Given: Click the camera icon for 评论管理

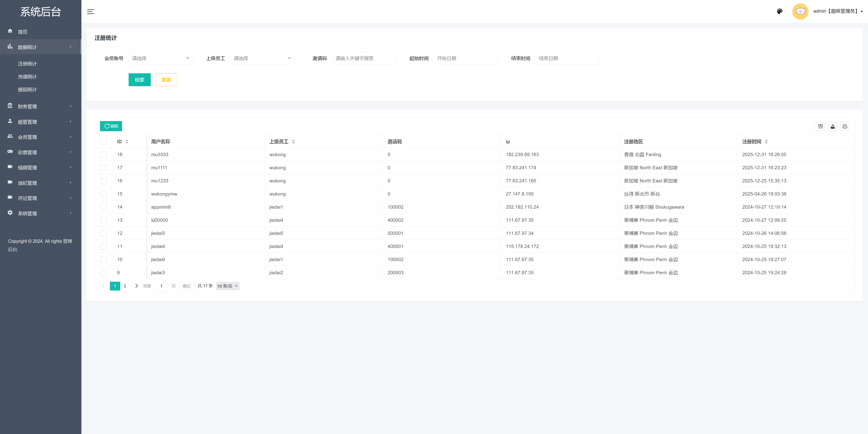Looking at the screenshot, I should [x=10, y=198].
